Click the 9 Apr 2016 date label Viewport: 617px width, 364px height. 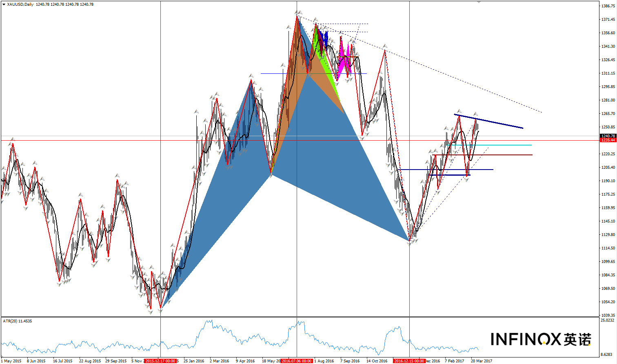point(245,361)
